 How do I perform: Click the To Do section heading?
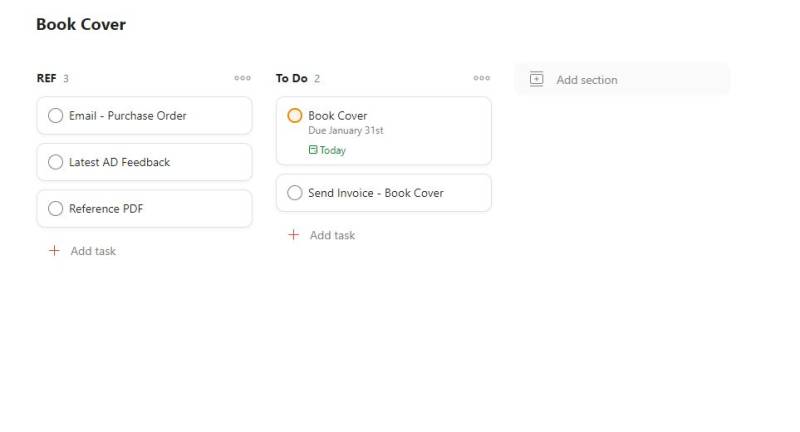291,78
